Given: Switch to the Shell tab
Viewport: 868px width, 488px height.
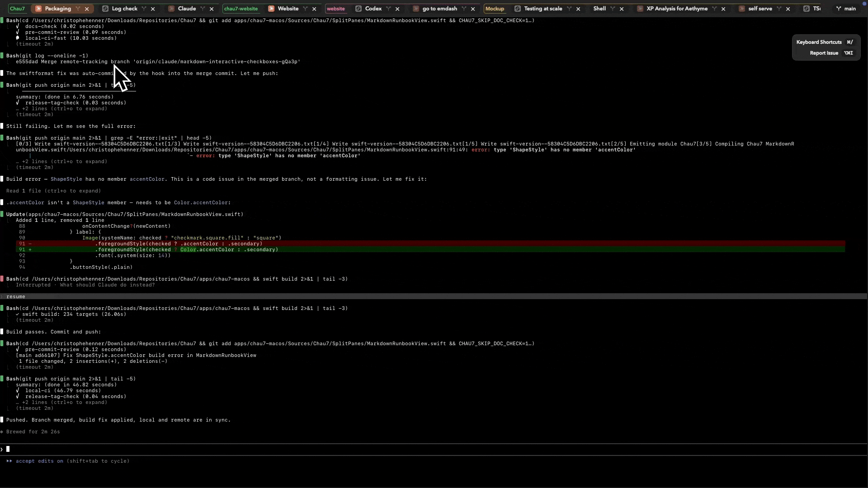Looking at the screenshot, I should pos(599,9).
